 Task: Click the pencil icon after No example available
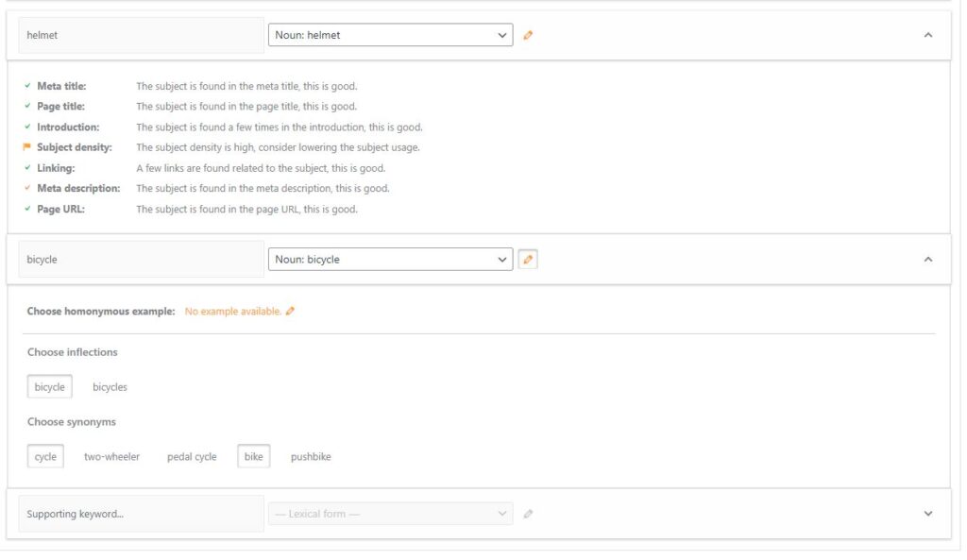click(290, 312)
